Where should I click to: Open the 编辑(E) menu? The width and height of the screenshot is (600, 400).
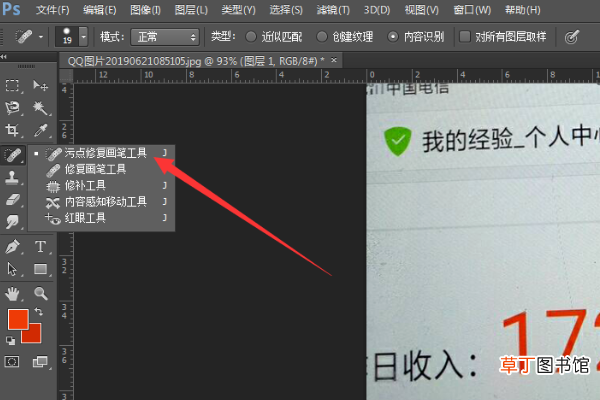click(100, 10)
